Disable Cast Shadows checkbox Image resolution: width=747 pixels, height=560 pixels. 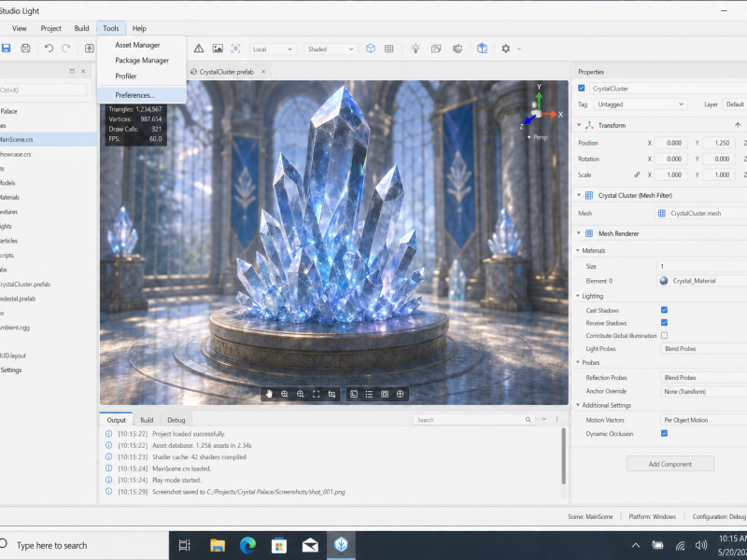pos(664,310)
